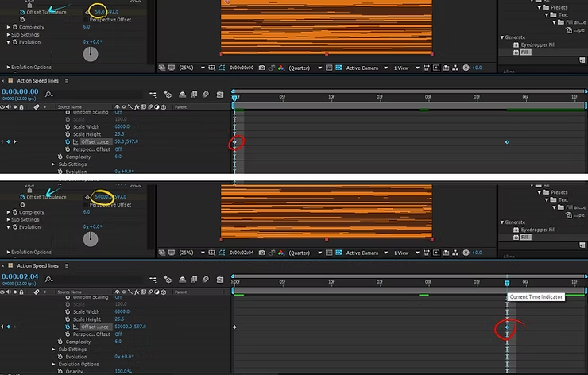Toggle Offset Turbulence stopwatch beside 50.0 value in Effect Controls

[22, 12]
